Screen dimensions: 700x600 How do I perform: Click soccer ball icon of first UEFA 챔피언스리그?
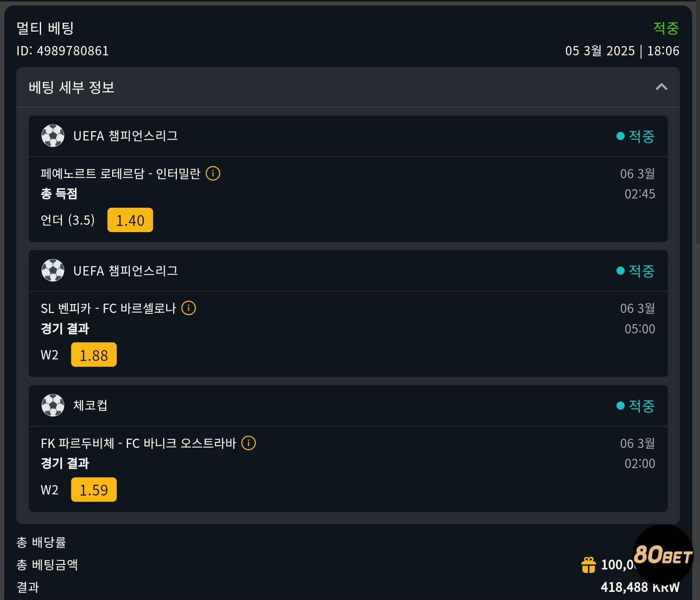(x=53, y=136)
